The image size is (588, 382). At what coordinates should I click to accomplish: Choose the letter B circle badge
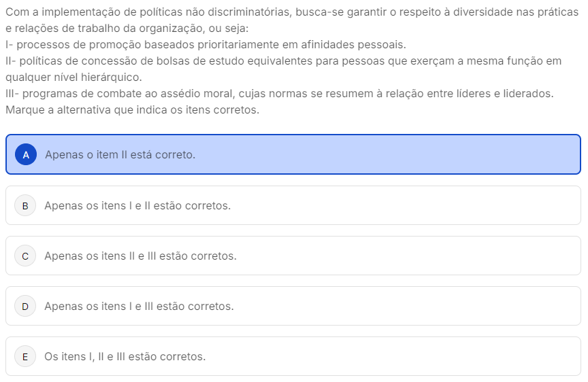[25, 205]
